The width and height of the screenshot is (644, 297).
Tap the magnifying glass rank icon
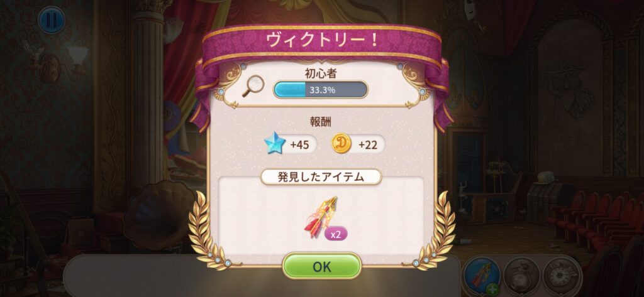pos(252,87)
